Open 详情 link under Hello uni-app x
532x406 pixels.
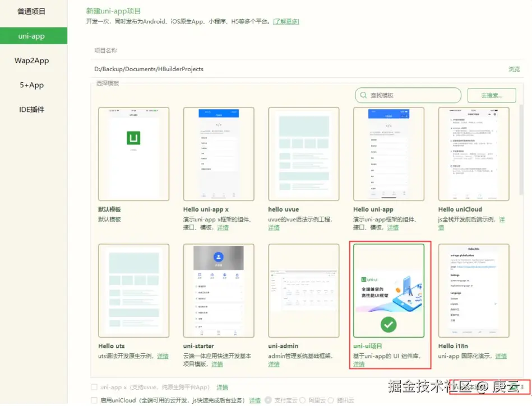[x=223, y=227]
